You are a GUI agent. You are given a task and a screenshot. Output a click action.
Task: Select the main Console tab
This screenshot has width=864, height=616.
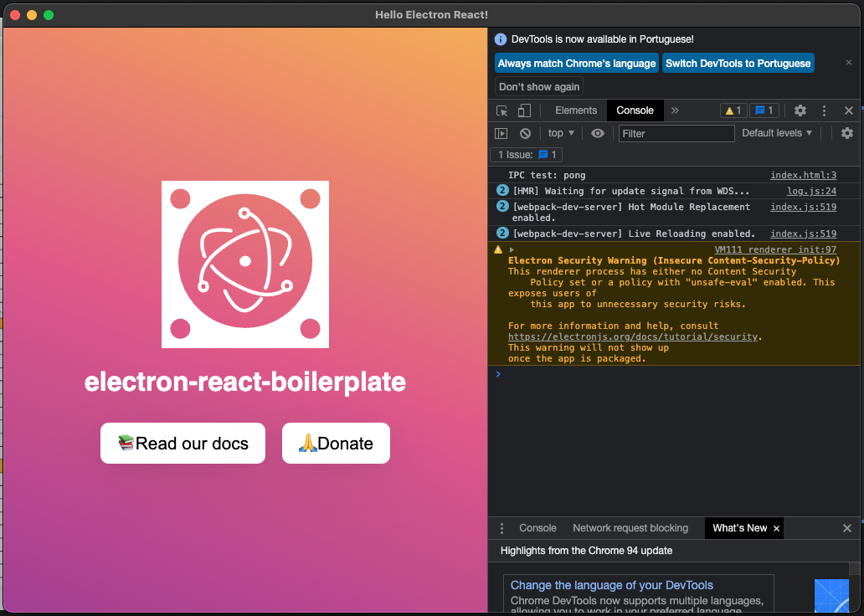(635, 110)
